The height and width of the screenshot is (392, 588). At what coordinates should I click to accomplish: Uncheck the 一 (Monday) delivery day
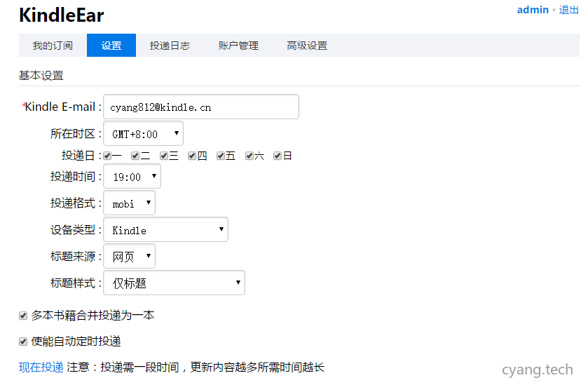(108, 156)
